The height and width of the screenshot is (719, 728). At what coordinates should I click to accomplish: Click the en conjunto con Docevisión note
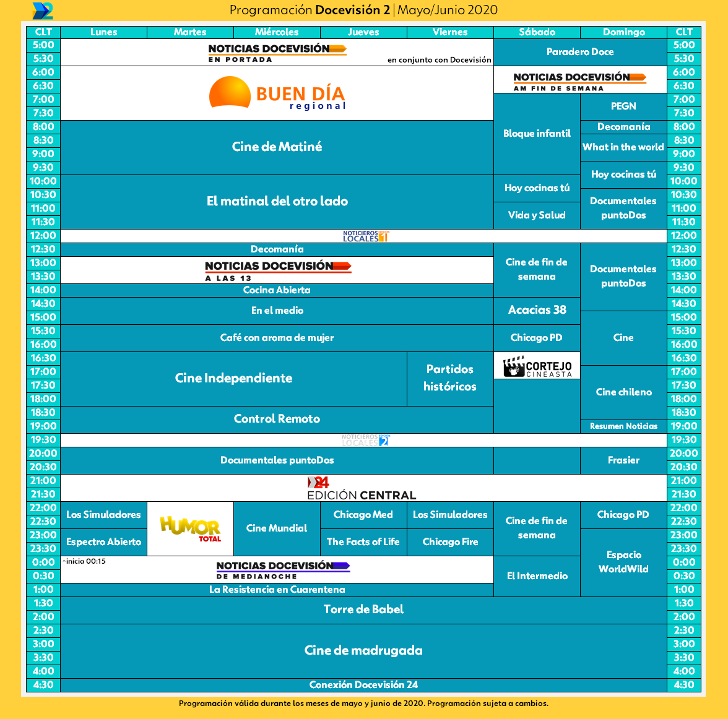tap(440, 60)
